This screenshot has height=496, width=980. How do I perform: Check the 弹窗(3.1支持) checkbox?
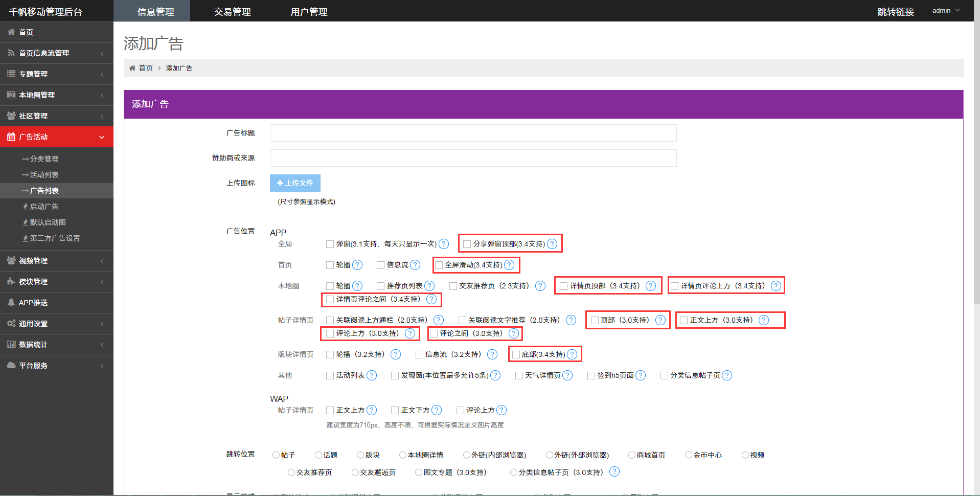tap(330, 244)
